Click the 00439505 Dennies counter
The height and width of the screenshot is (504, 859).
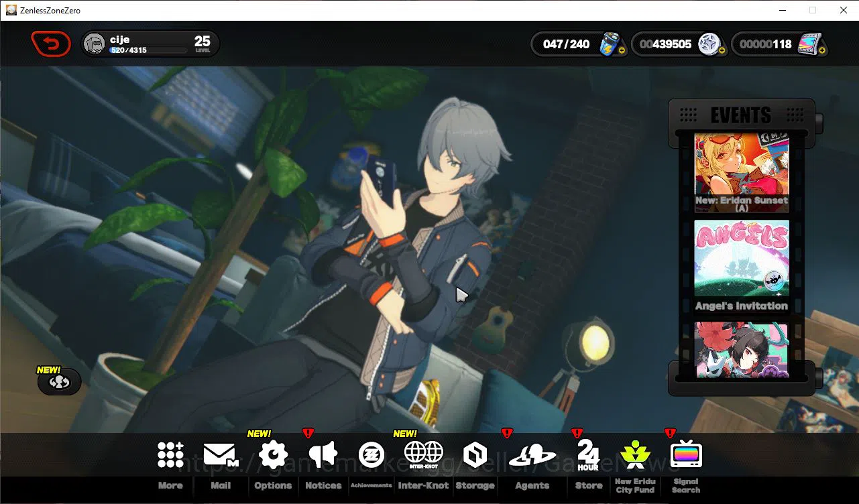tap(665, 44)
